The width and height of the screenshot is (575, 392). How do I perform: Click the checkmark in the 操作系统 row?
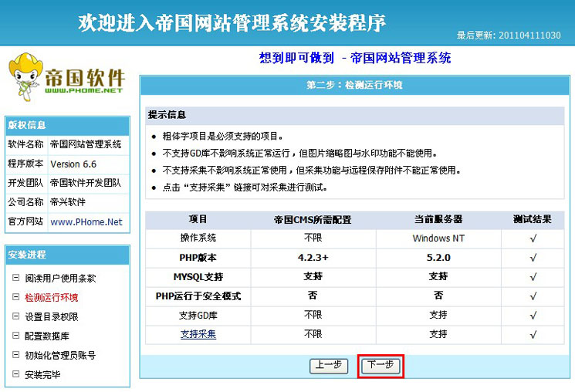point(533,238)
